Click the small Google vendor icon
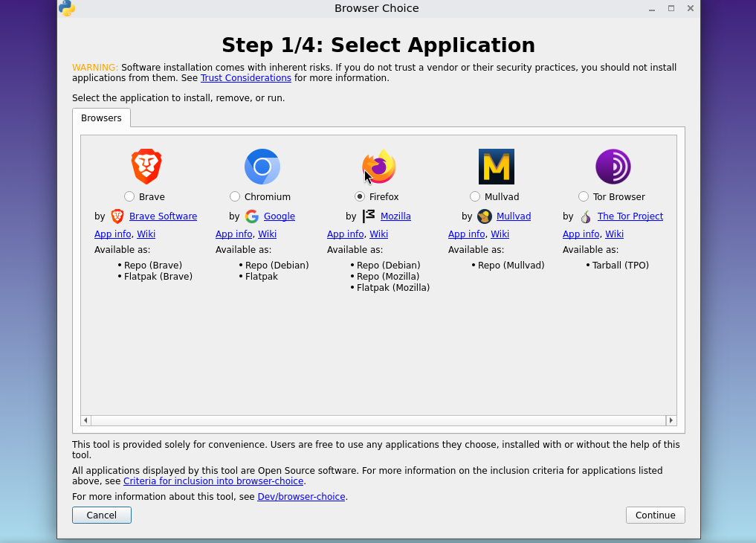This screenshot has height=543, width=756. [x=252, y=216]
